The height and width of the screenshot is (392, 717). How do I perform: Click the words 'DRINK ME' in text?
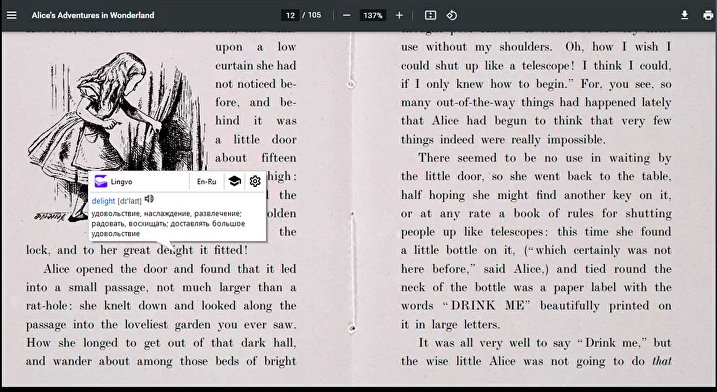[x=487, y=306]
